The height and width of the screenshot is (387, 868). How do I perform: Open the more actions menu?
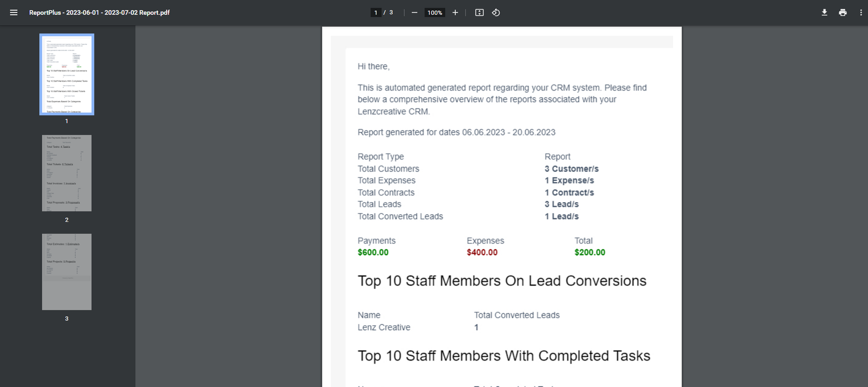861,12
